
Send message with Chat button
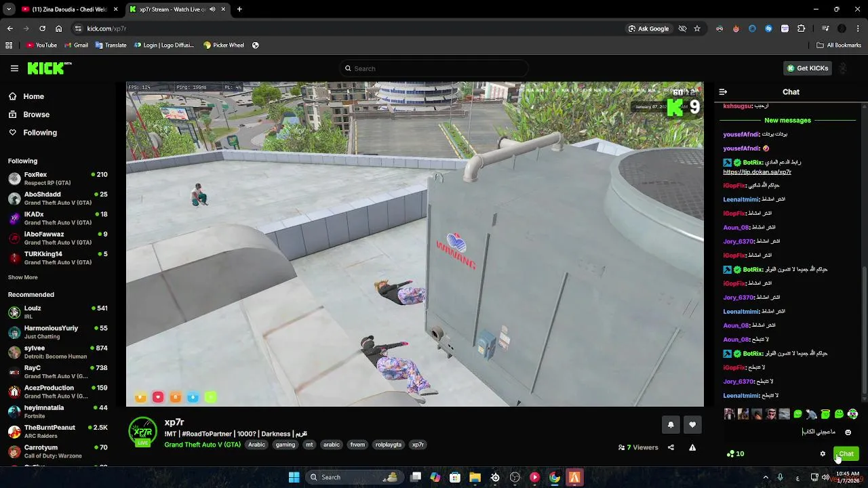pyautogui.click(x=846, y=454)
